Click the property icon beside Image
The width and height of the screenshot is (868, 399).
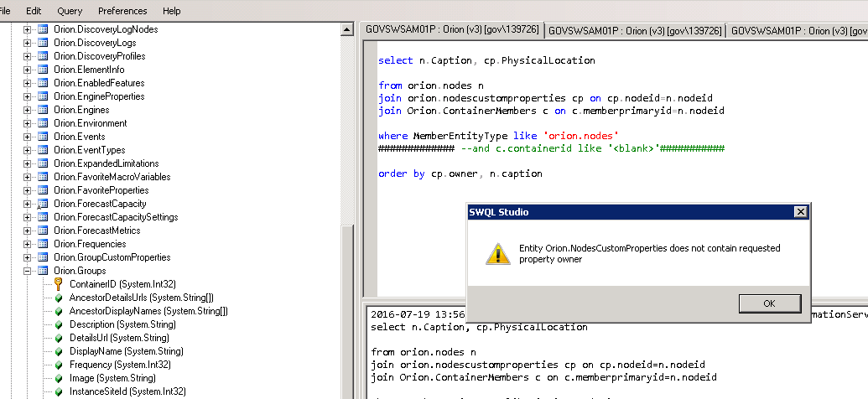coord(59,378)
